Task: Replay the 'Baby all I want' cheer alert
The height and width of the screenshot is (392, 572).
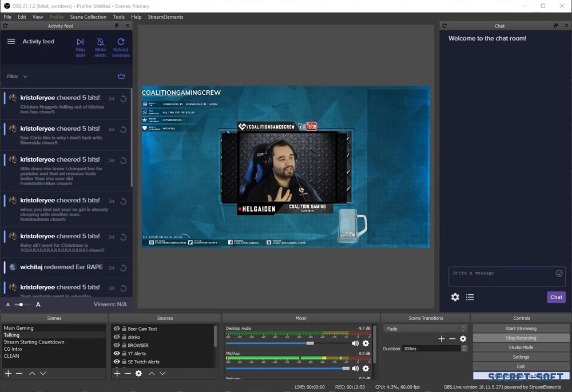Action: 124,237
